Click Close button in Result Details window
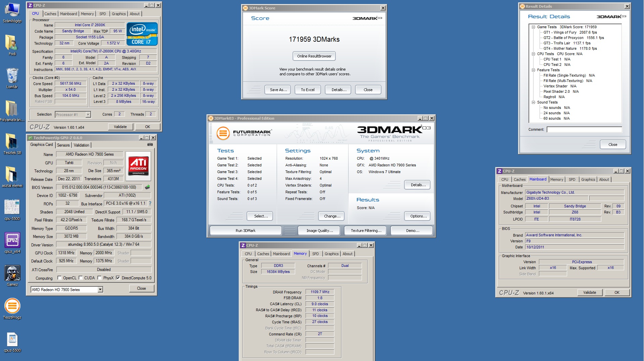 [613, 145]
